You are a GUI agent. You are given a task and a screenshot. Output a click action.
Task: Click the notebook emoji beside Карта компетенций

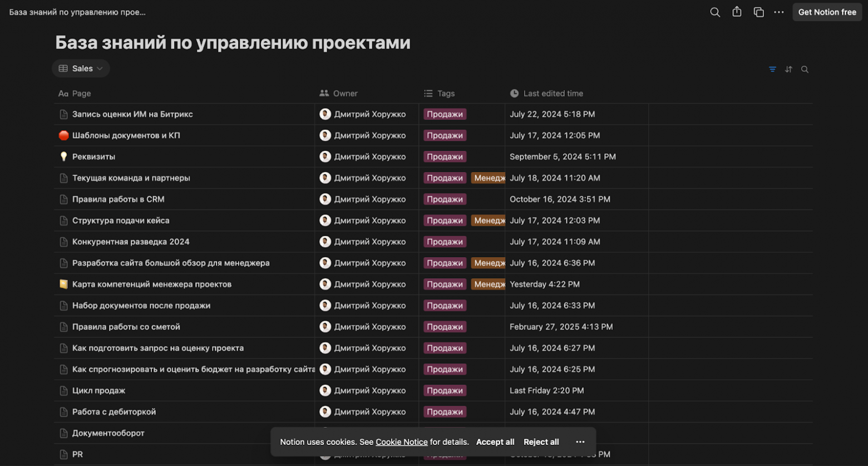pyautogui.click(x=63, y=284)
